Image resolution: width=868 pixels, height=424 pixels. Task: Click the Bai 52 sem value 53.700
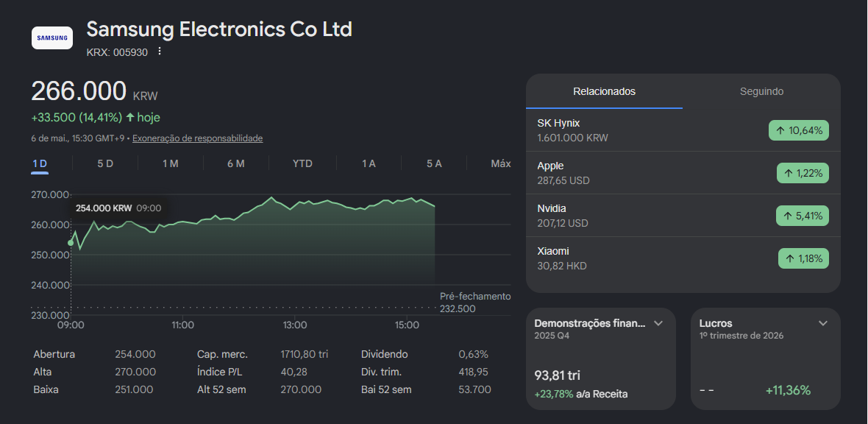coord(474,389)
